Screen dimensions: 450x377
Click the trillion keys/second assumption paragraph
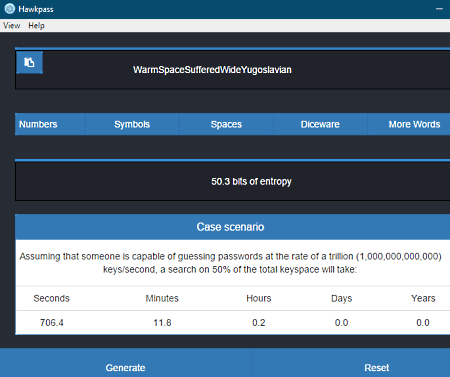click(230, 263)
